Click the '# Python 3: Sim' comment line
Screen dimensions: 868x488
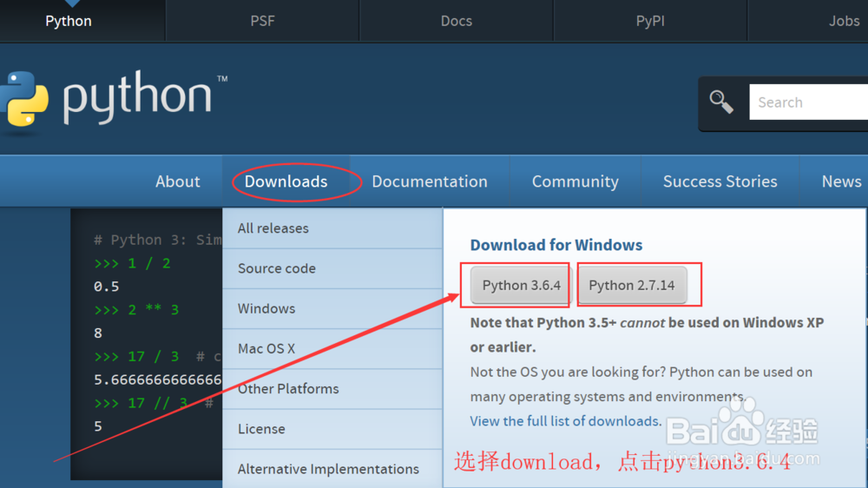[158, 241]
